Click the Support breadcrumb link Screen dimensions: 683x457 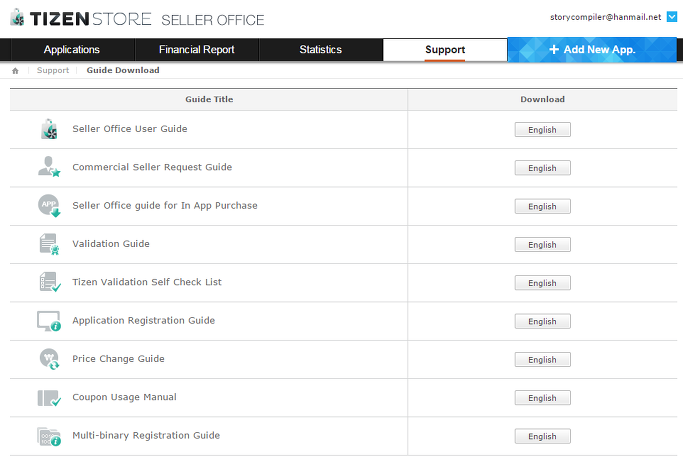53,71
